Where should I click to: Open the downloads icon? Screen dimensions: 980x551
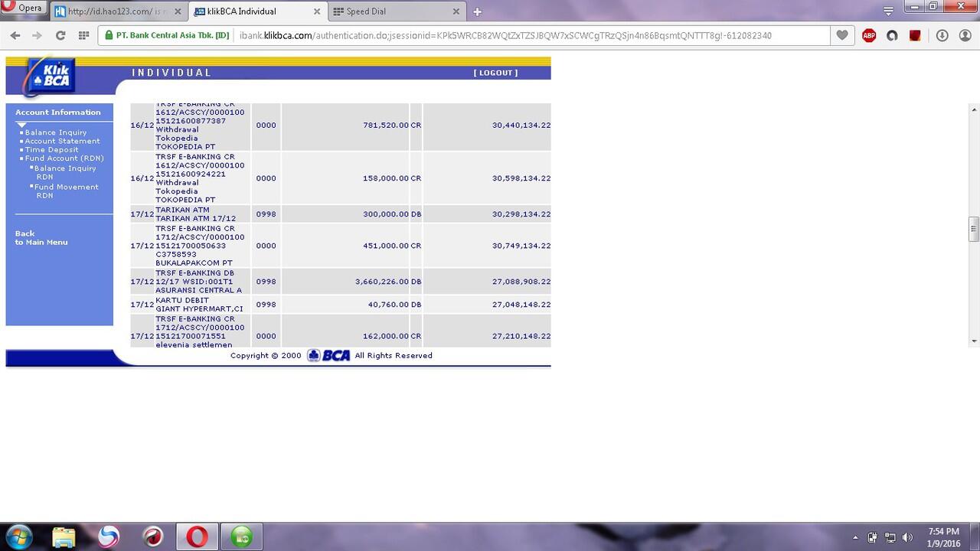point(942,35)
